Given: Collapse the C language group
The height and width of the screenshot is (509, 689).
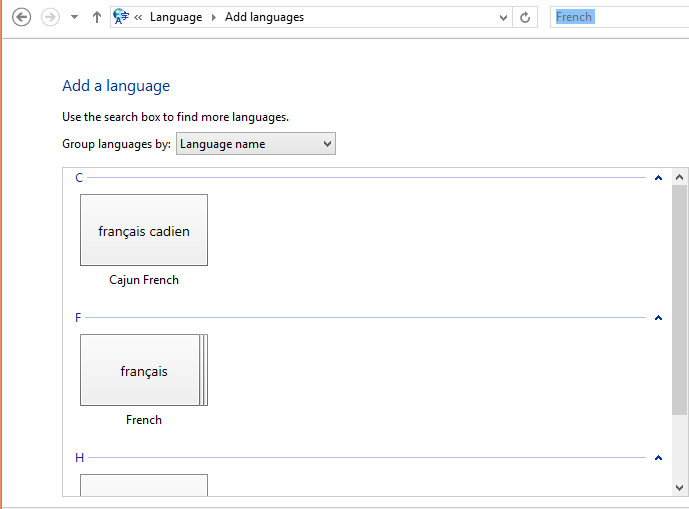Looking at the screenshot, I should click(658, 178).
